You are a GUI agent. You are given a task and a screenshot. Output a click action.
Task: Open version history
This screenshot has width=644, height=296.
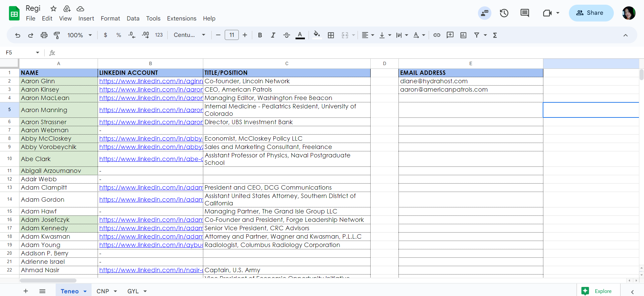tap(504, 13)
